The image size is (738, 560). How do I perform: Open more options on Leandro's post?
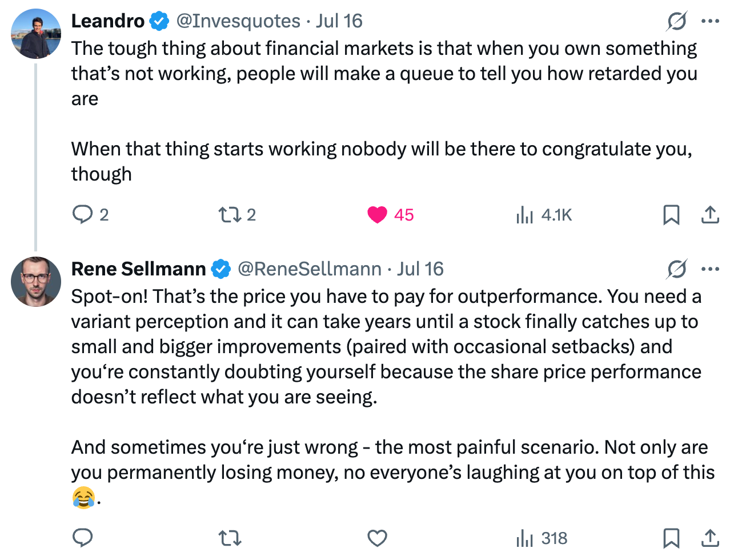(710, 21)
